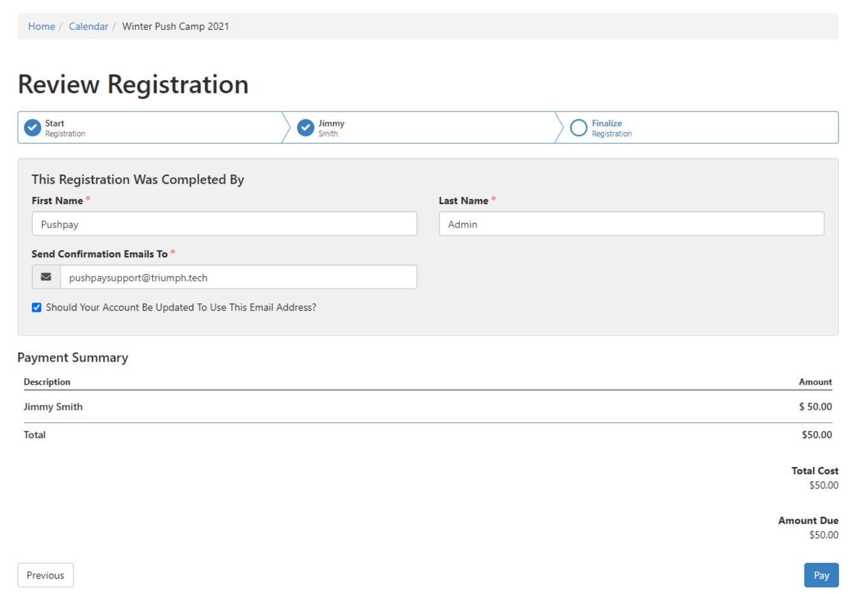This screenshot has height=594, width=868.
Task: Click the Review Registration page heading
Action: (x=133, y=84)
